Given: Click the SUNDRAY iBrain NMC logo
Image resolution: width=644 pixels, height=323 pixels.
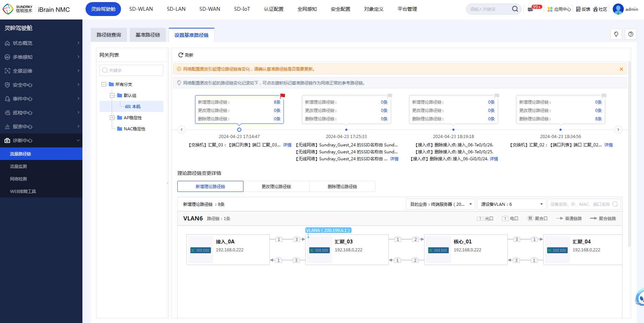Looking at the screenshot, I should point(36,9).
